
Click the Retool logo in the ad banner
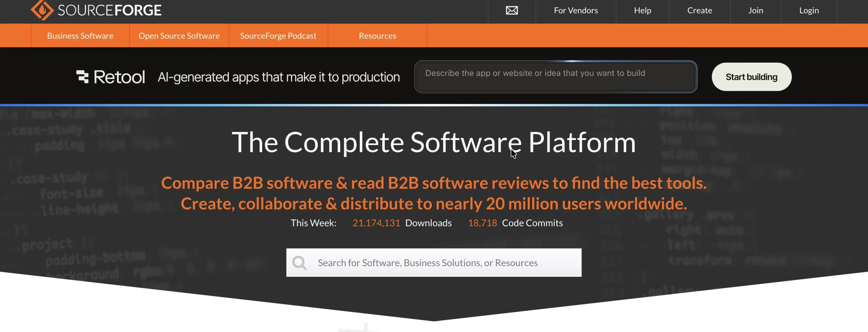pos(111,77)
